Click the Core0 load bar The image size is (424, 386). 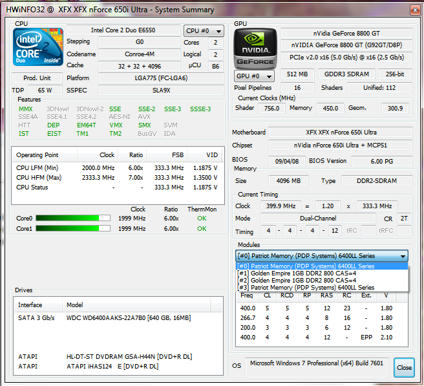73,218
